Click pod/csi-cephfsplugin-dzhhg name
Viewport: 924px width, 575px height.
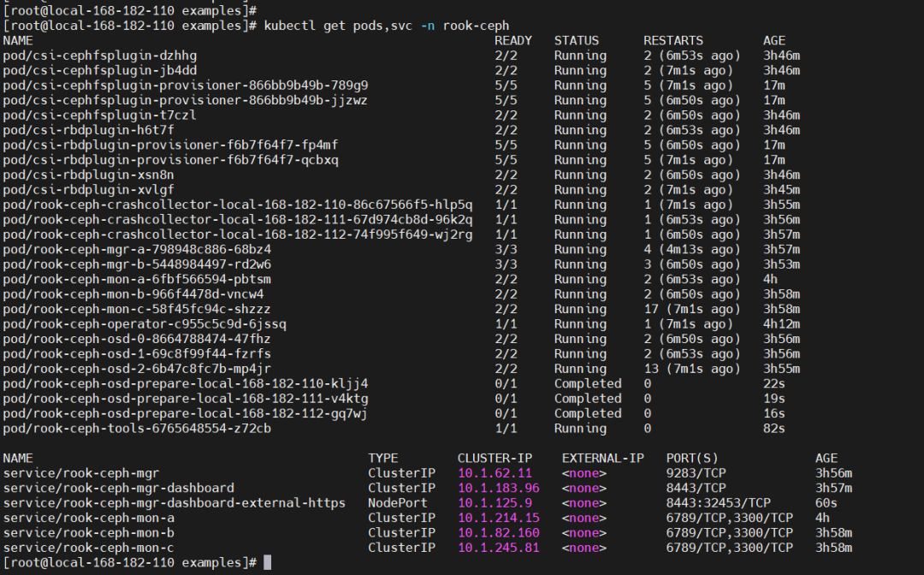[x=99, y=56]
